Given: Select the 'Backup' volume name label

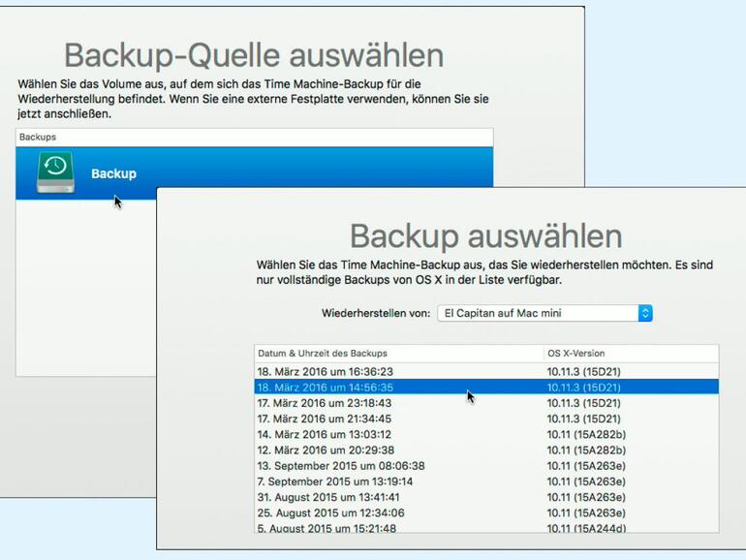Looking at the screenshot, I should (x=113, y=173).
